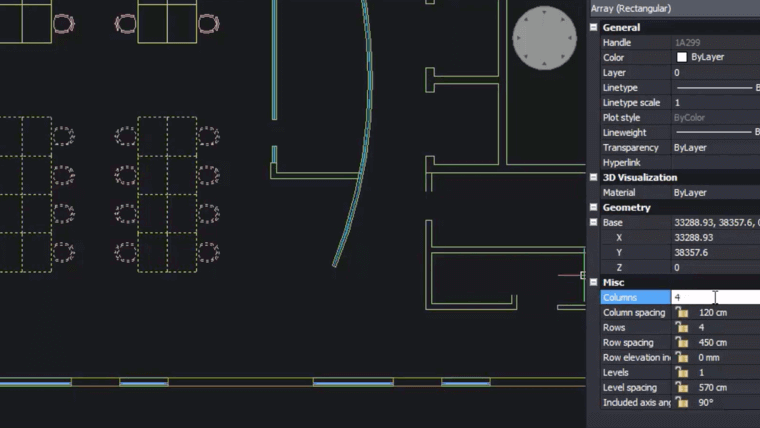Collapse the Geometry section
This screenshot has width=760, height=428.
click(594, 208)
